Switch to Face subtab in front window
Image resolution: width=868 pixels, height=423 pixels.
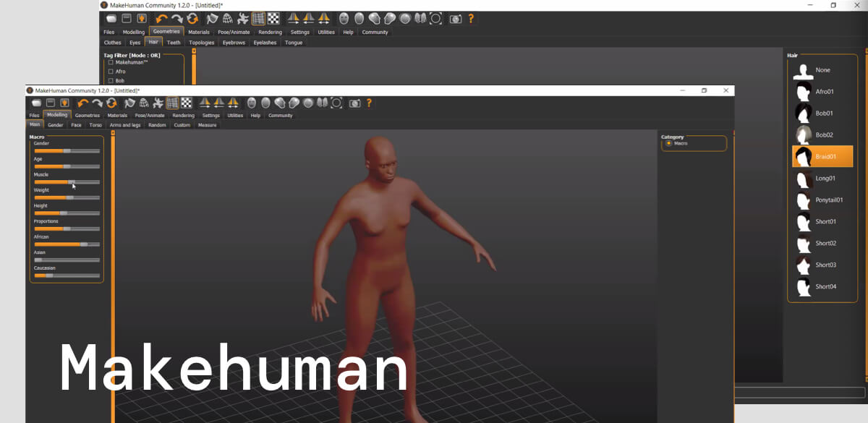[76, 125]
